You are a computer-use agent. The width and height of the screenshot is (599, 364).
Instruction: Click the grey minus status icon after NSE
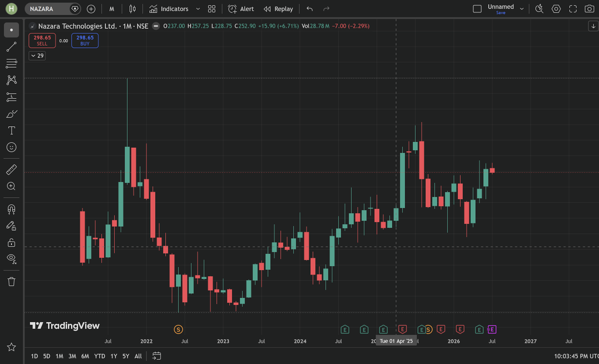click(x=156, y=26)
